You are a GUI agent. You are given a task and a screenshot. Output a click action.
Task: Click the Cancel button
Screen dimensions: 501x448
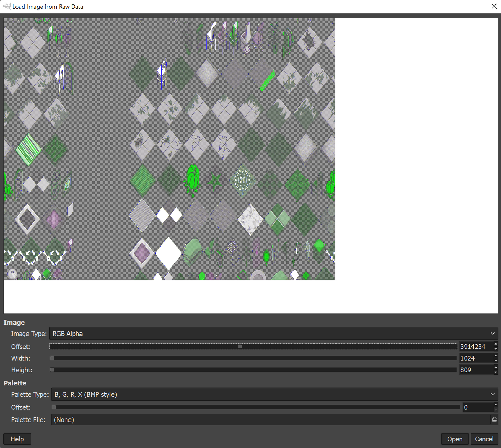(483, 439)
